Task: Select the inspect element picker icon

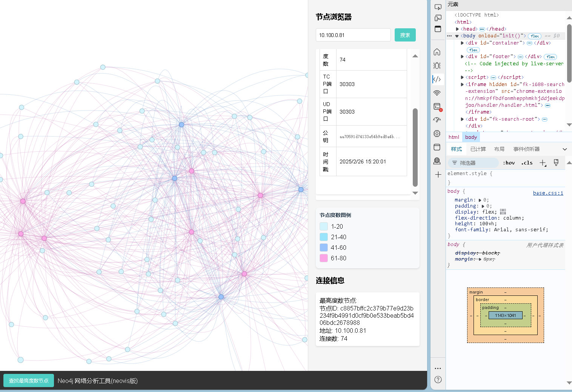Action: [x=438, y=7]
